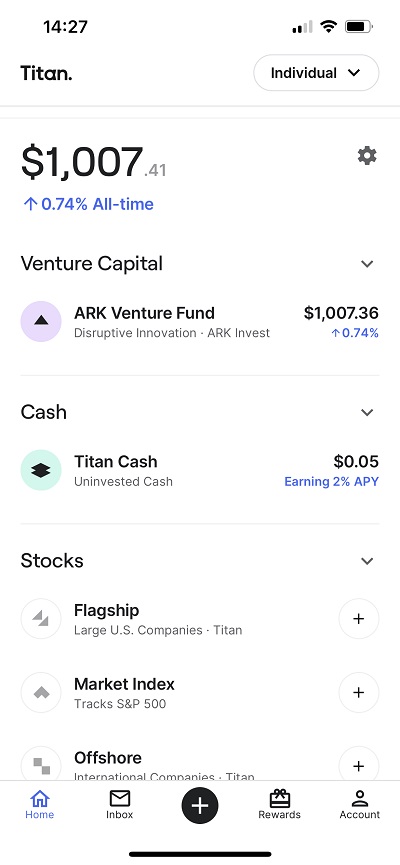Open Earning 2% APY details
400x865 pixels.
click(332, 482)
